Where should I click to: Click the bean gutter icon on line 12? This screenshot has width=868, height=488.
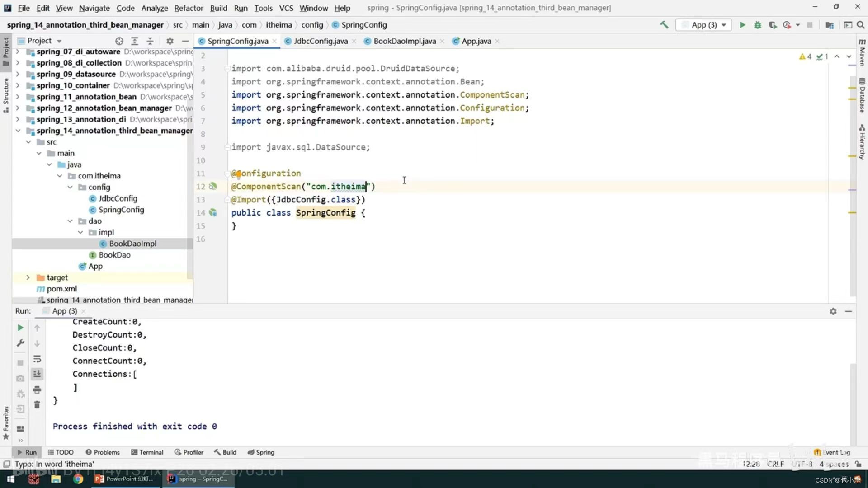pyautogui.click(x=212, y=186)
